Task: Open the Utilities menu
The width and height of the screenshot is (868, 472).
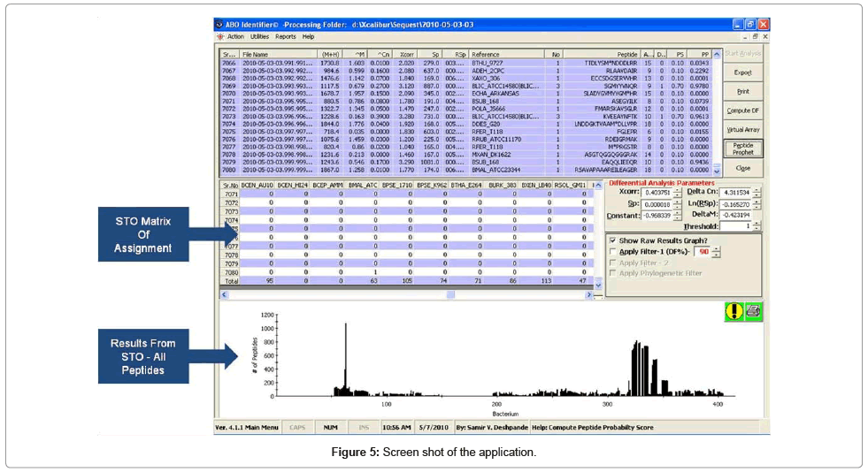Action: tap(259, 37)
